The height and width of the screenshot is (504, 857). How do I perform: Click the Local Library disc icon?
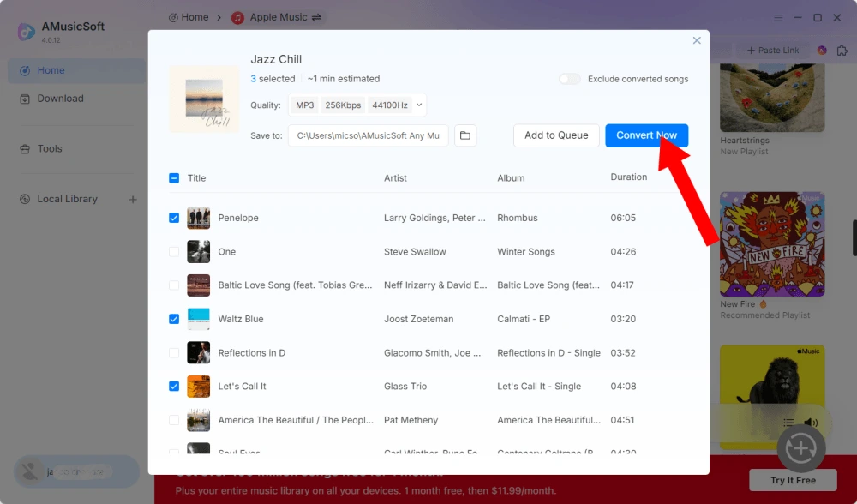click(x=25, y=199)
